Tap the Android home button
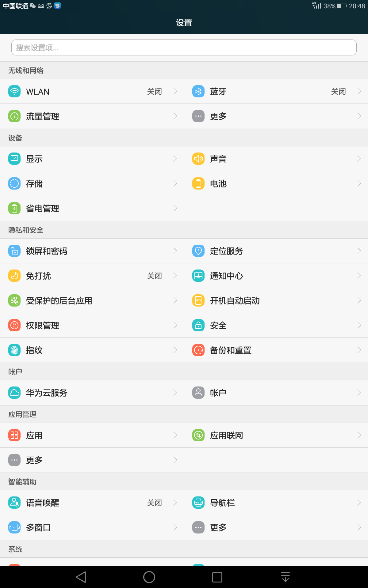This screenshot has width=368, height=588. [x=149, y=577]
